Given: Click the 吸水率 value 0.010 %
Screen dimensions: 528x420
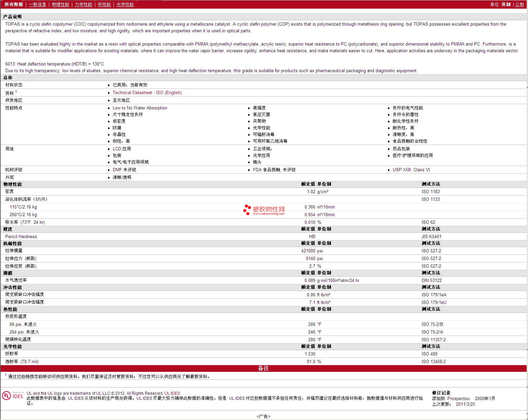Looking at the screenshot, I should pyautogui.click(x=313, y=222).
